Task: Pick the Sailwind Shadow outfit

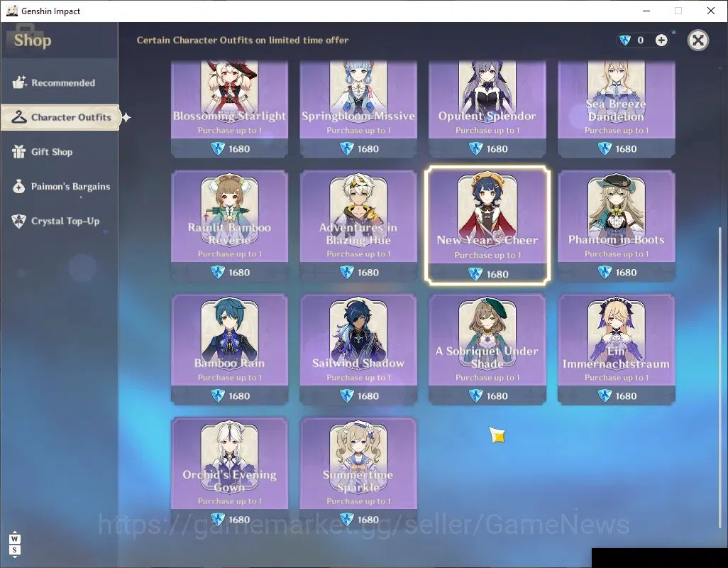Action: pos(358,349)
